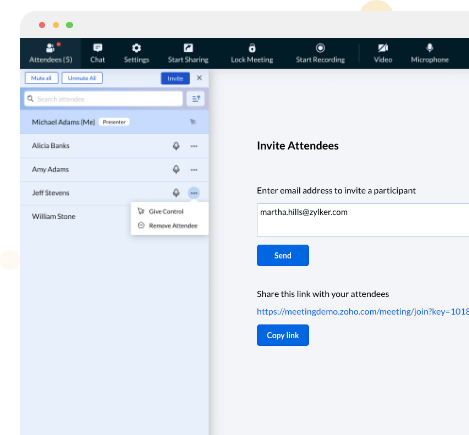
Task: Toggle the Video camera
Action: point(383,53)
